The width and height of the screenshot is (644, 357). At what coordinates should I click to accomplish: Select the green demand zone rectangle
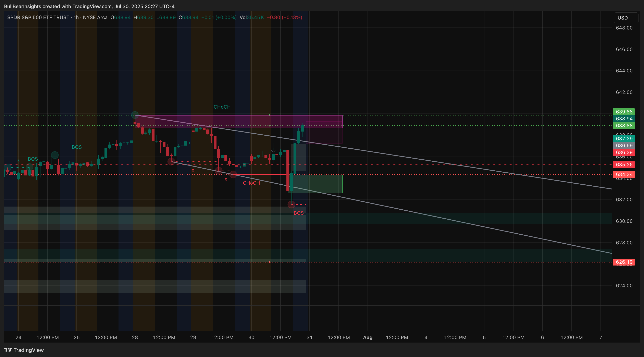coord(315,184)
